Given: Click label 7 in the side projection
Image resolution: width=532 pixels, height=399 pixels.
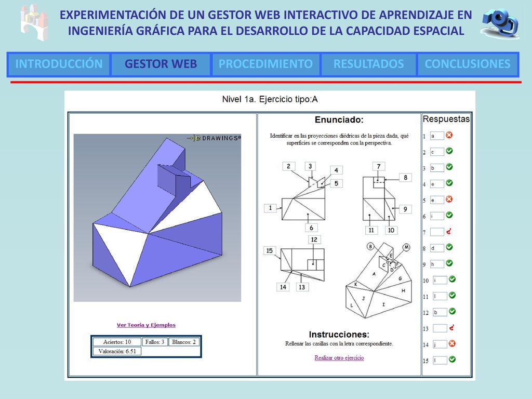Looking at the screenshot, I should pos(379,166).
